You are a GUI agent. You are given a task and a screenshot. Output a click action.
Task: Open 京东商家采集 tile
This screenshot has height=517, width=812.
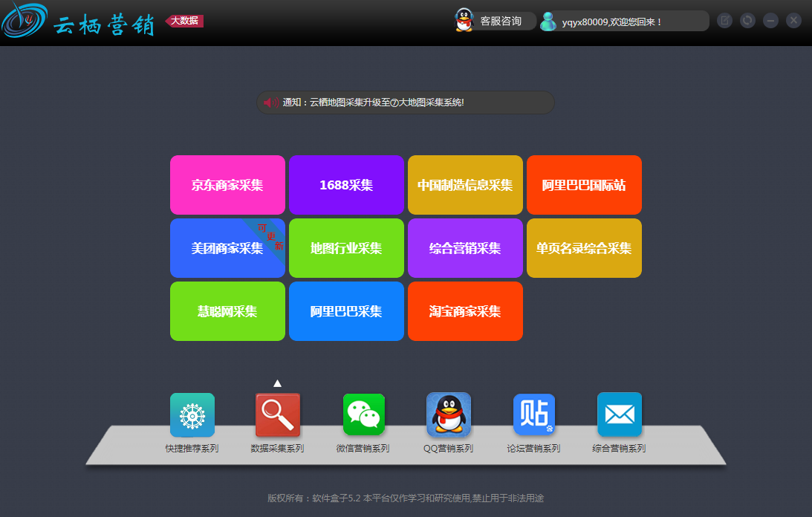coord(227,185)
